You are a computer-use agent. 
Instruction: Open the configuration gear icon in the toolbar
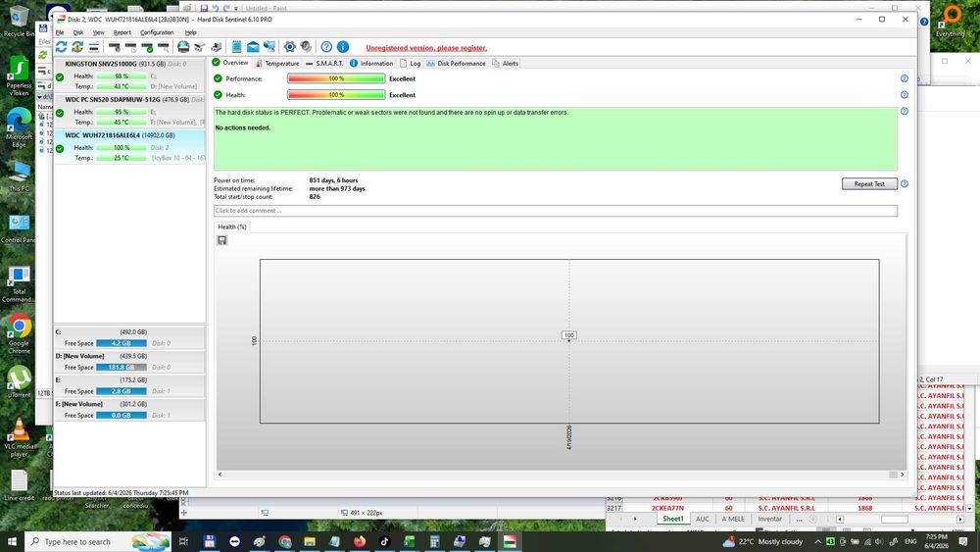pyautogui.click(x=289, y=47)
